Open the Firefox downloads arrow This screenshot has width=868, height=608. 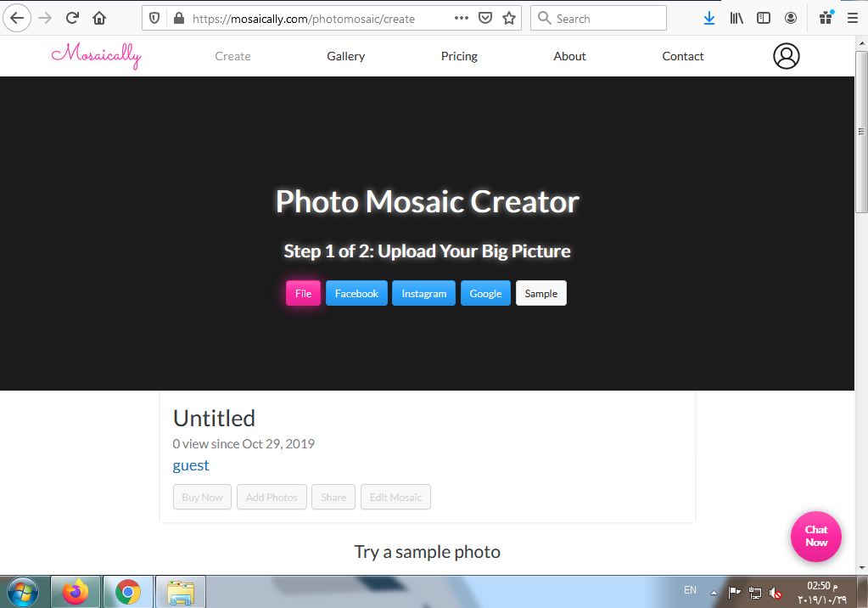[709, 18]
